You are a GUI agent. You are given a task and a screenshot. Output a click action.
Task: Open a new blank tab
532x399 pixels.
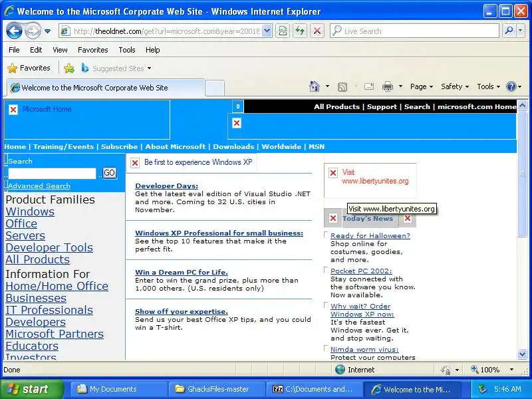click(214, 88)
